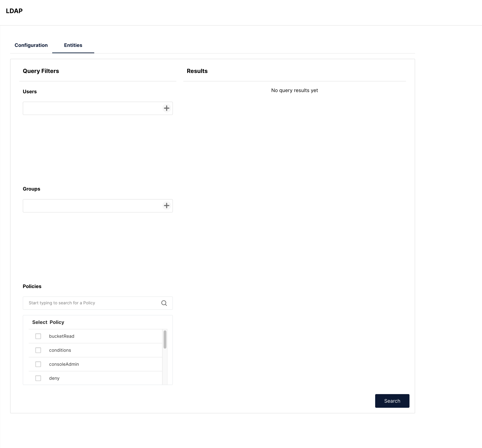Click the policy list scrollbar thumb
Screen dimensions: 482x448
(x=165, y=339)
